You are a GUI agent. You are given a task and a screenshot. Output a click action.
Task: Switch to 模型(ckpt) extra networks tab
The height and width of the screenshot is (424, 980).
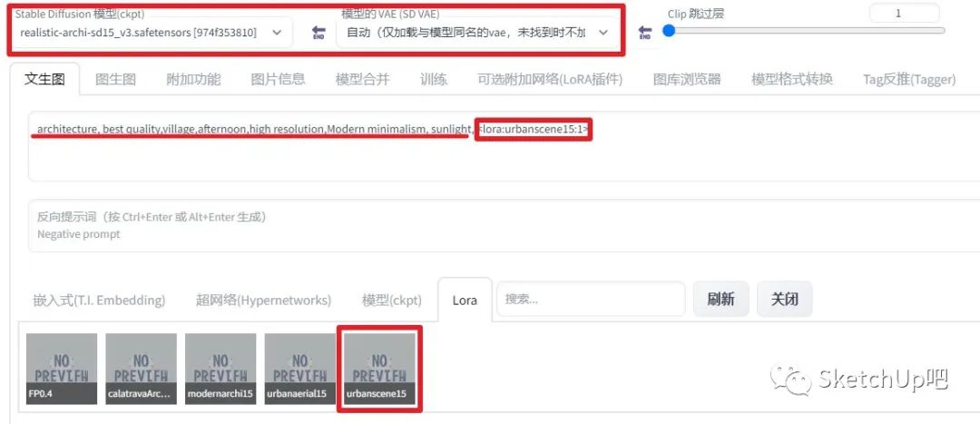(392, 301)
